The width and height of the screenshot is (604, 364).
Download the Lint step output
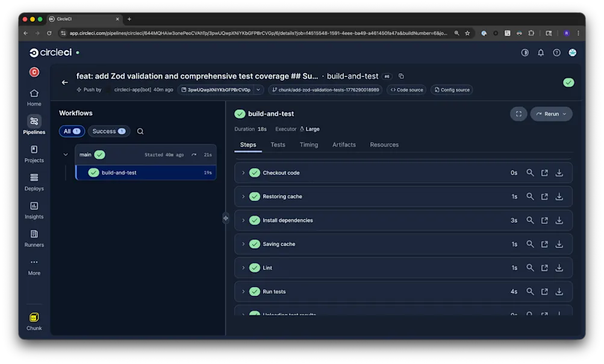[559, 267]
